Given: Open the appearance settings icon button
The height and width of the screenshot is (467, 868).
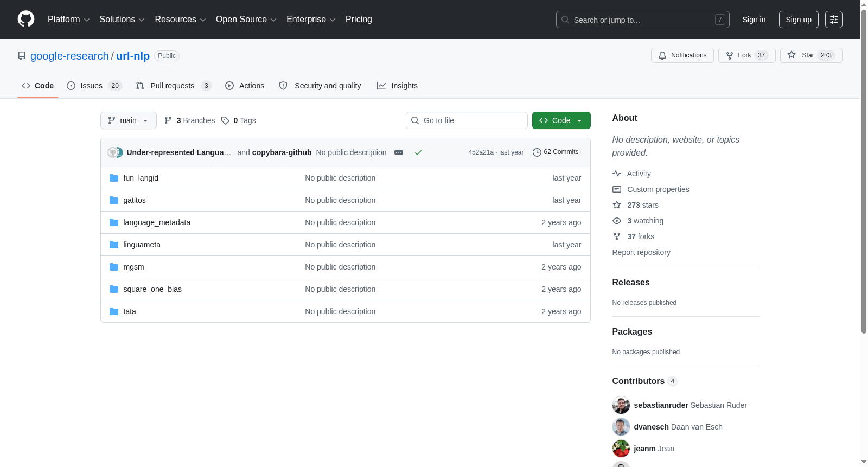Looking at the screenshot, I should click(834, 20).
